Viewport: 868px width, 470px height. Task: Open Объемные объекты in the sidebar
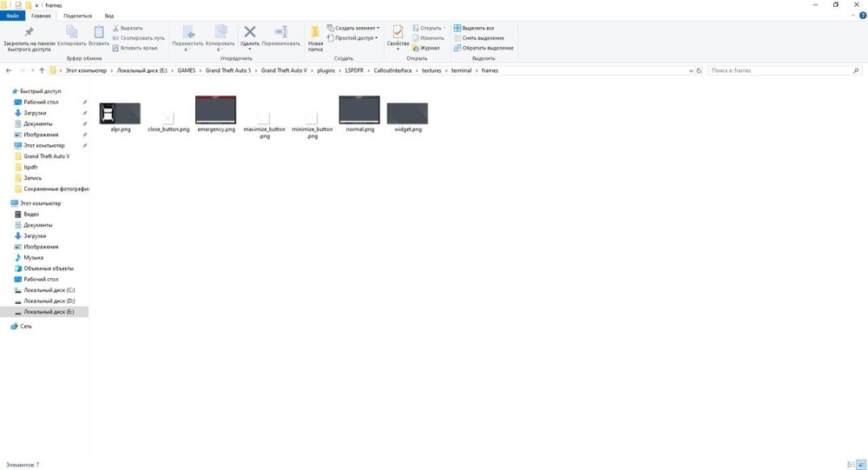point(48,268)
